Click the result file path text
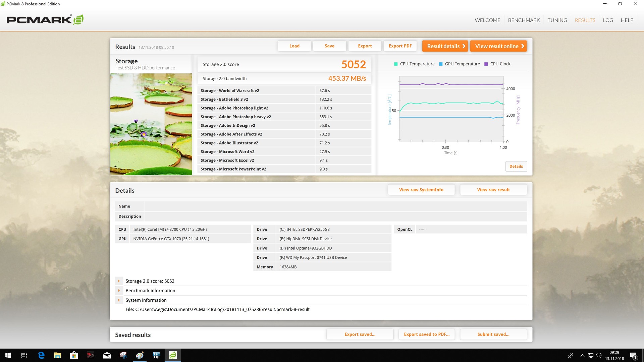 pyautogui.click(x=217, y=309)
